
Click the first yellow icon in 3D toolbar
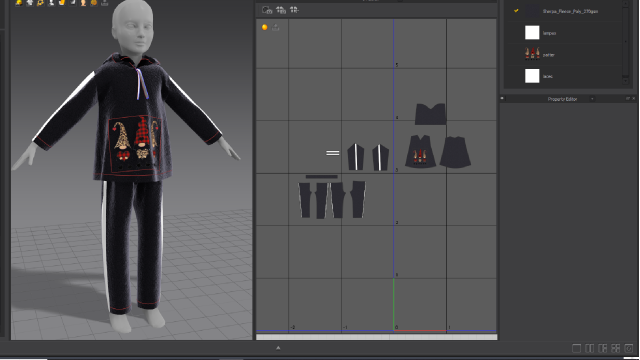pyautogui.click(x=19, y=2)
